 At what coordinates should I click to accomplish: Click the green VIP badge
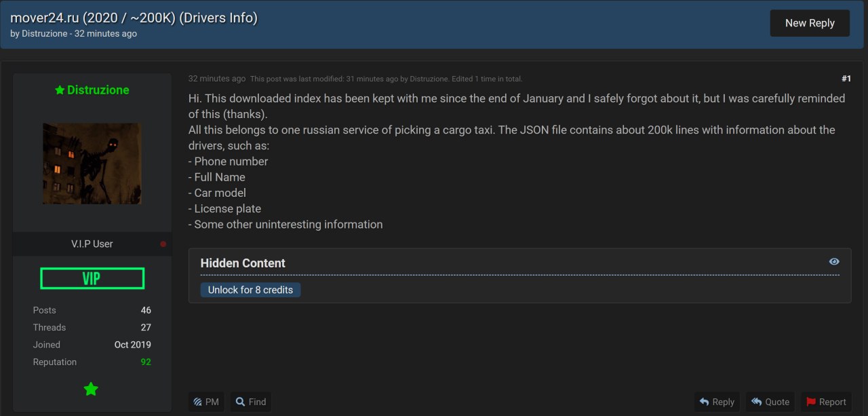coord(92,278)
